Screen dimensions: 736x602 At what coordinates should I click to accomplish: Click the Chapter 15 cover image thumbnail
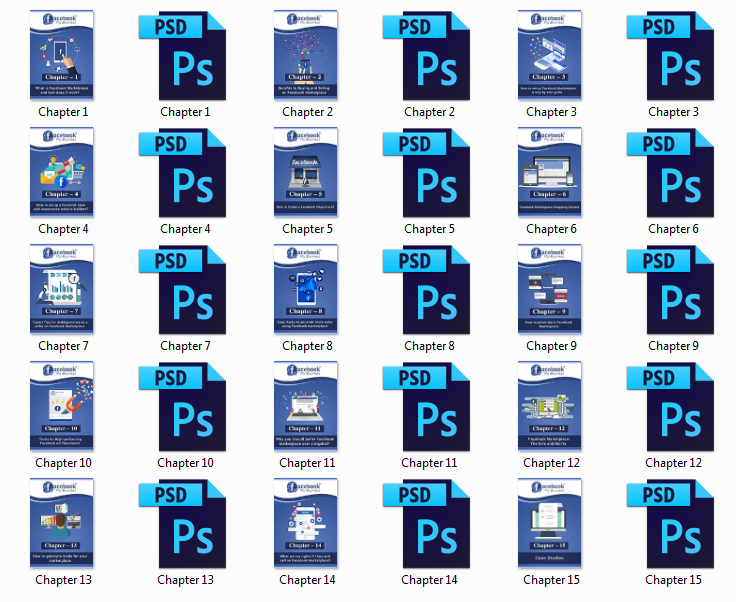[x=550, y=523]
